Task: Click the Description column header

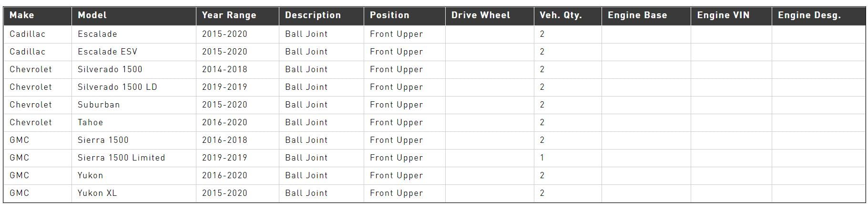Action: point(313,15)
